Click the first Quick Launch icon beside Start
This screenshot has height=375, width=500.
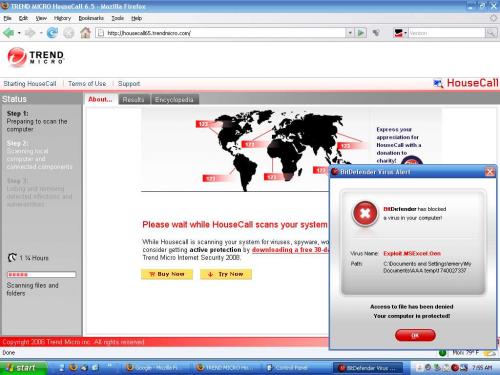point(62,367)
